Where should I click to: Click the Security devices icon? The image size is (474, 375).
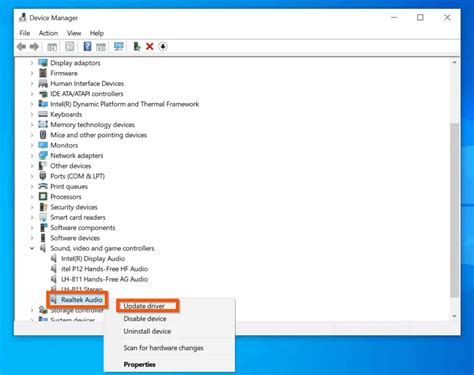pos(43,207)
